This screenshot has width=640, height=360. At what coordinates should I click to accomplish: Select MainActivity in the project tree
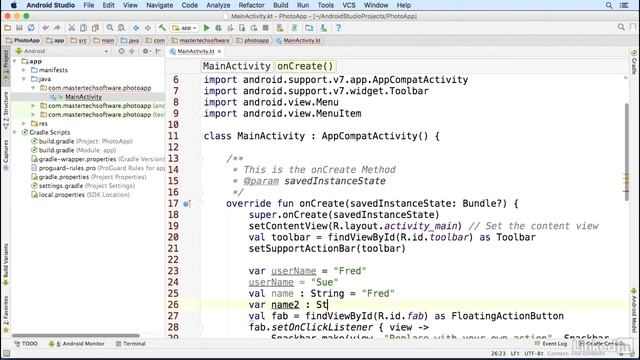83,97
